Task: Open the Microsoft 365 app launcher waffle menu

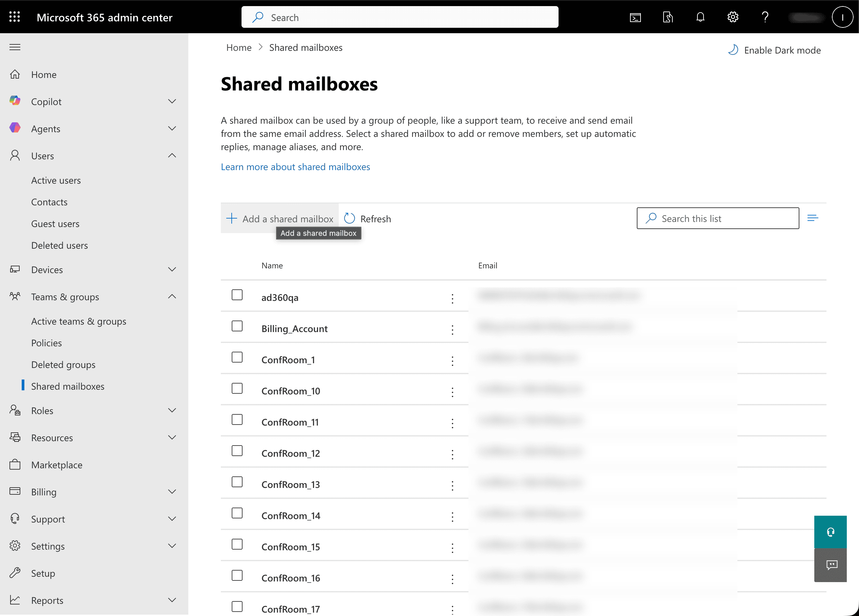Action: pyautogui.click(x=14, y=17)
